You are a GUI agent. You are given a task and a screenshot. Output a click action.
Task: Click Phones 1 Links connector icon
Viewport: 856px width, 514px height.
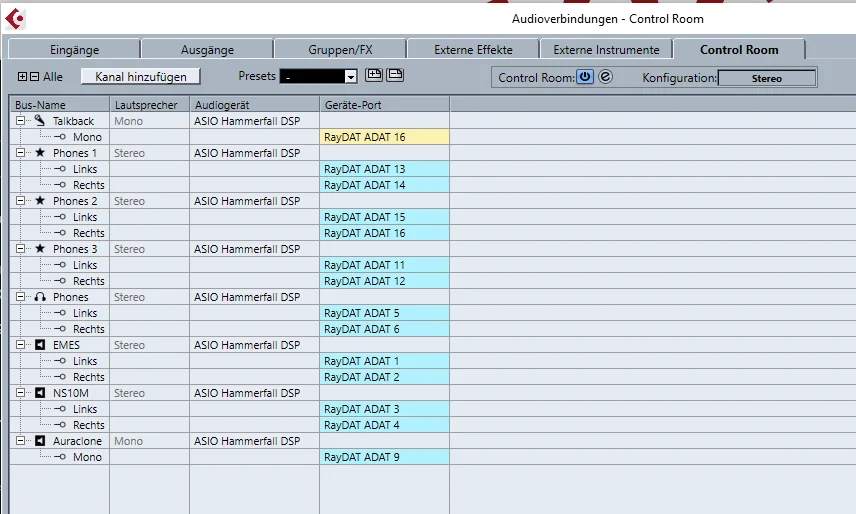click(60, 169)
